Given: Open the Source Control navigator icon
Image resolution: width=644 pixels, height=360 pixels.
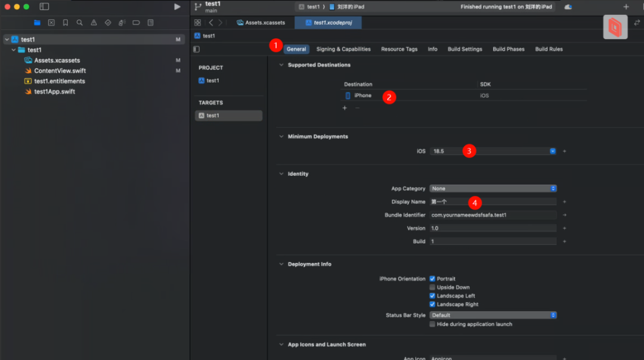Looking at the screenshot, I should tap(51, 23).
